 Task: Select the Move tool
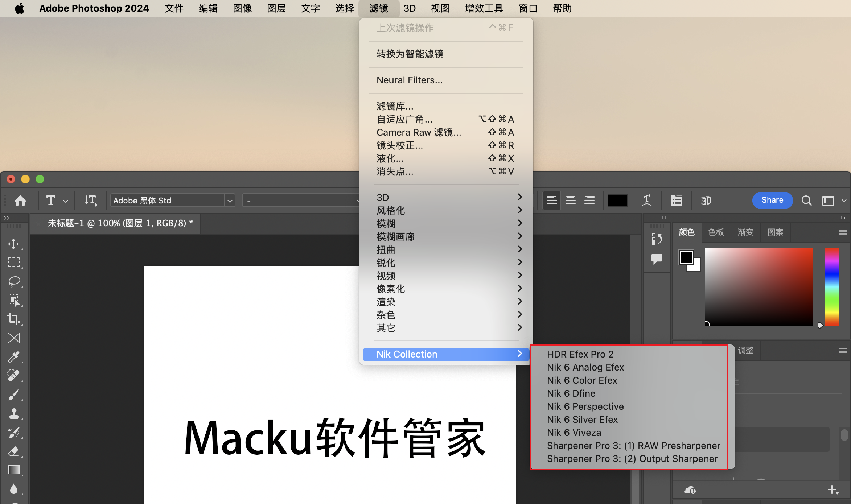coord(14,244)
